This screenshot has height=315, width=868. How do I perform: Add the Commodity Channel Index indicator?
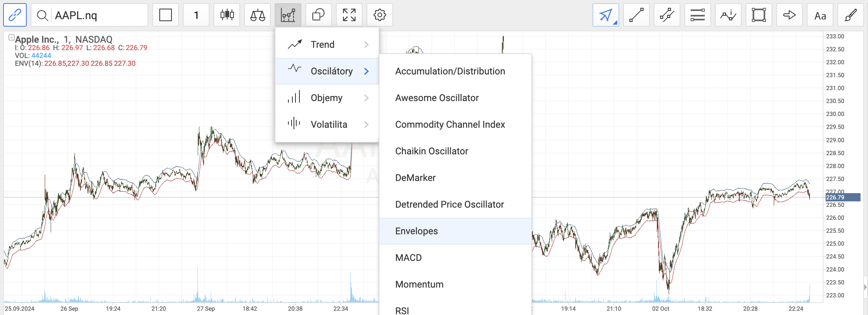455,125
